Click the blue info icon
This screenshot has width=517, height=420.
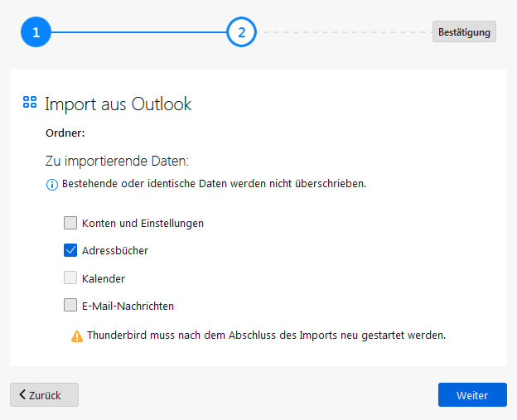click(x=51, y=184)
